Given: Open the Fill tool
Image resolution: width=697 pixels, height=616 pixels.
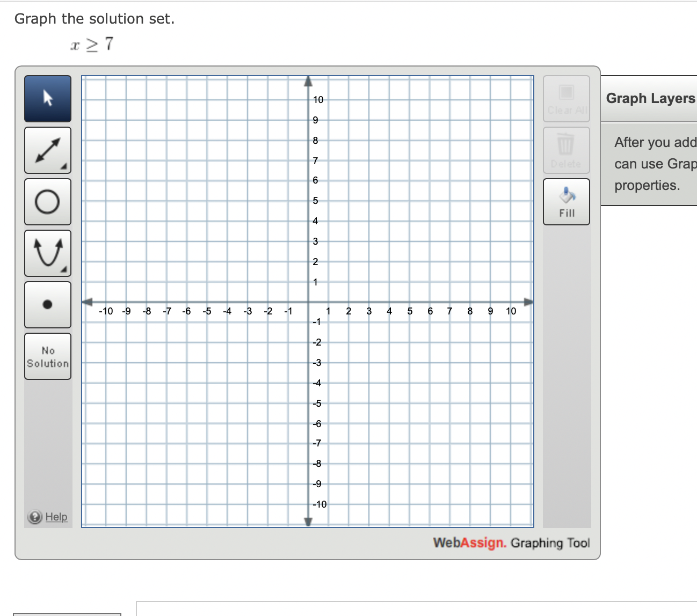Looking at the screenshot, I should tap(566, 201).
